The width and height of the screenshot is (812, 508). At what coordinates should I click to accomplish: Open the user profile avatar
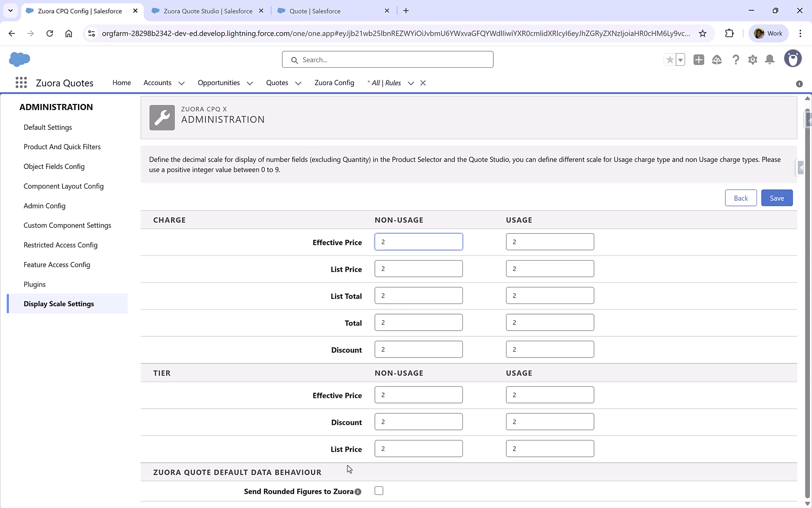tap(793, 58)
